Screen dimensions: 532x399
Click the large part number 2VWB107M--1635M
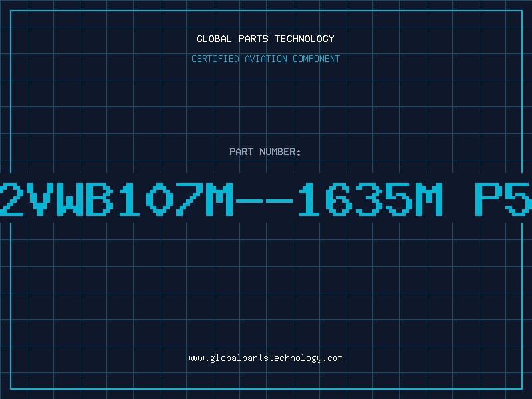click(x=221, y=199)
